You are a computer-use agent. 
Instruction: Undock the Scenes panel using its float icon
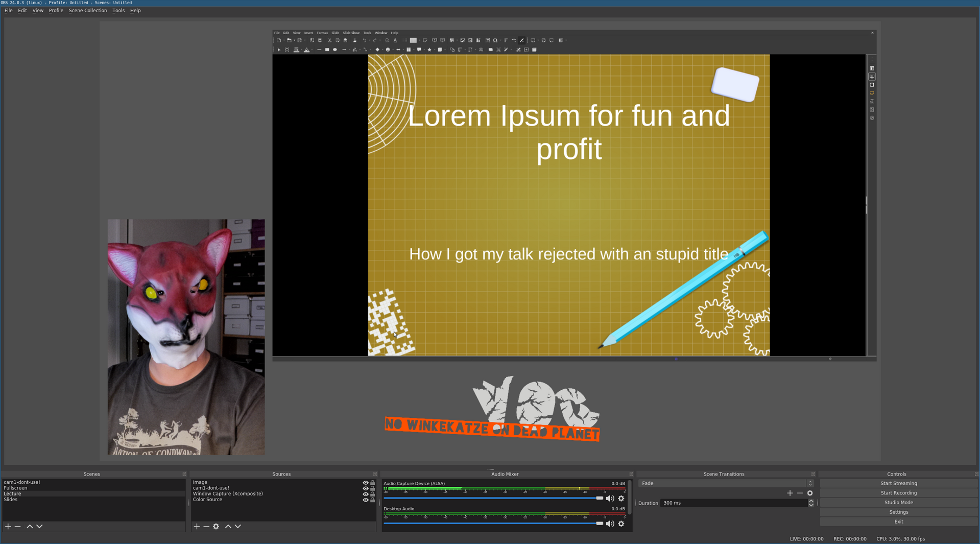(184, 474)
